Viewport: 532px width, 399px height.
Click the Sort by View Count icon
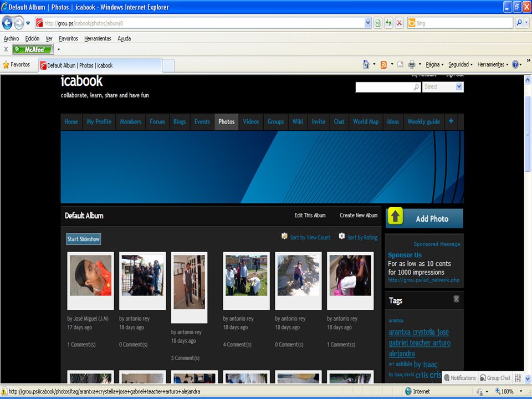tap(284, 236)
